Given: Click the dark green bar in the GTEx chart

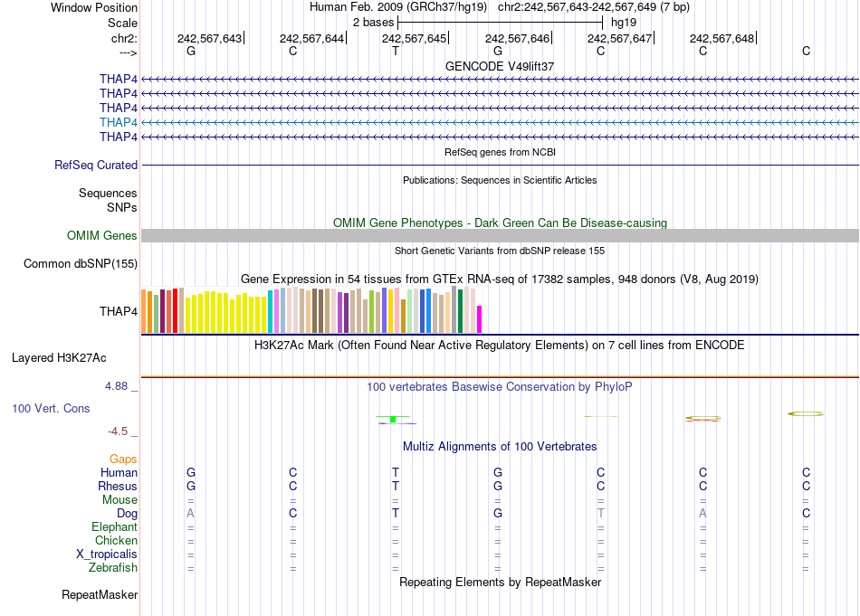Looking at the screenshot, I should [x=460, y=311].
